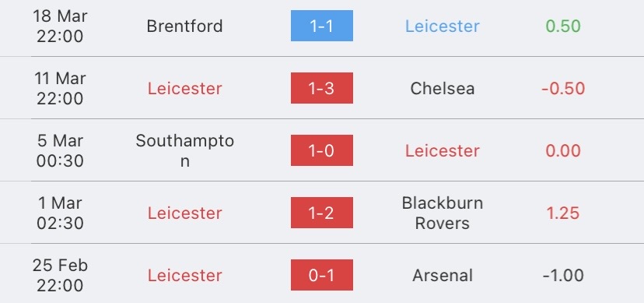Click Leicester in the Chelsea match row

tap(184, 88)
